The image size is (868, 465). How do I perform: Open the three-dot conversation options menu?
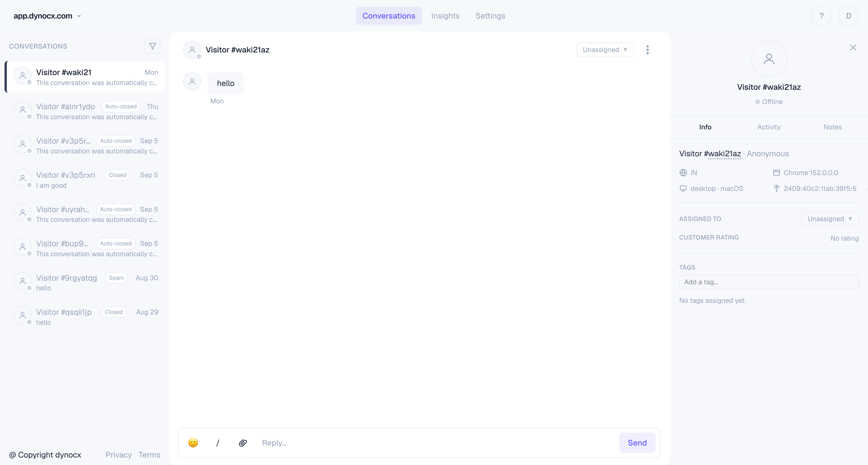pos(647,50)
